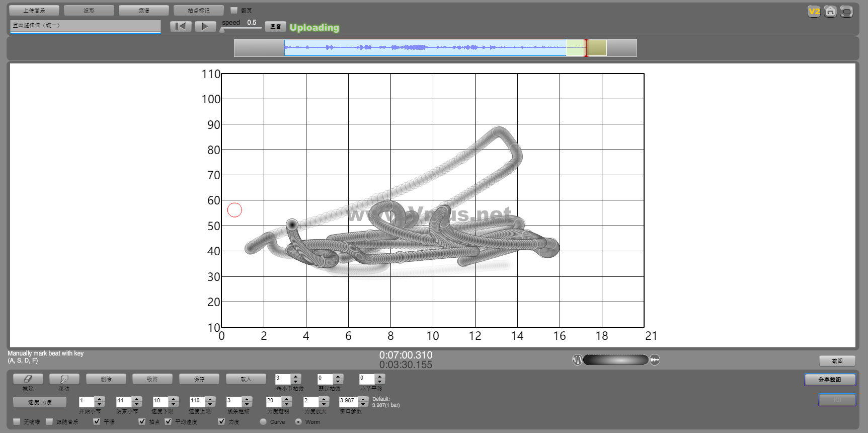
Task: Uncheck the 平滑 smoothing checkbox
Action: coord(97,421)
